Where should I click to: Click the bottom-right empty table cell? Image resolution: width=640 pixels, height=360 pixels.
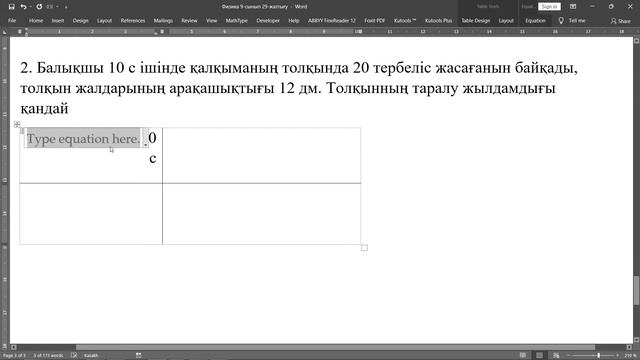click(x=262, y=214)
